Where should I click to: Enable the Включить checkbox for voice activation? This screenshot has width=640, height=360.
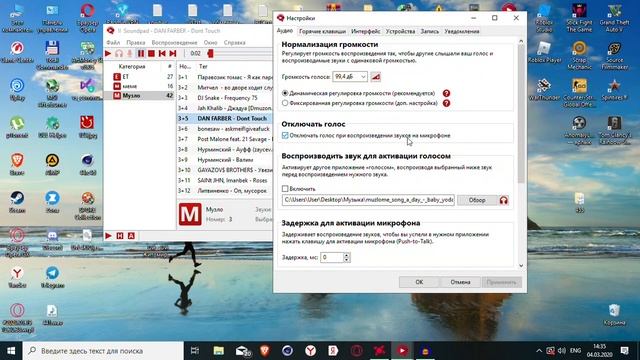pos(285,189)
